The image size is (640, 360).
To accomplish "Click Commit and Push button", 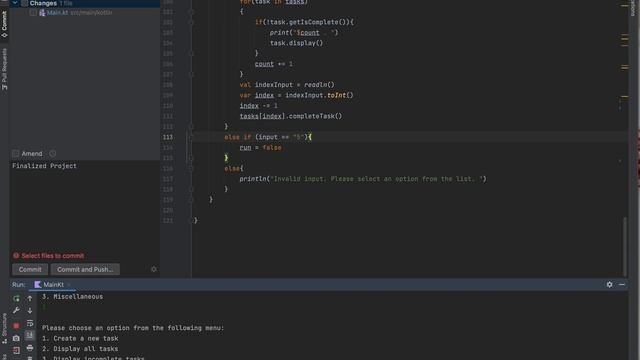I will point(85,269).
